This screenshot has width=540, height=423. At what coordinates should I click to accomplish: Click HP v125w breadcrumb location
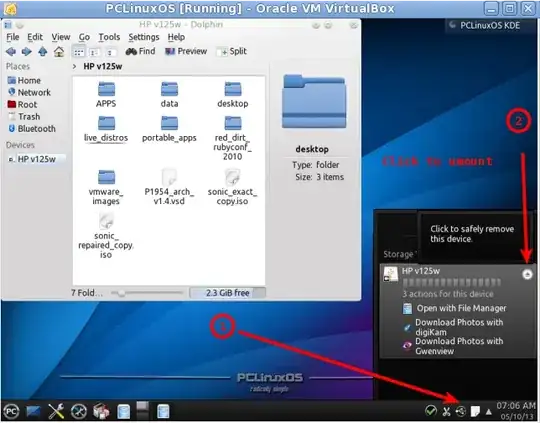103,66
